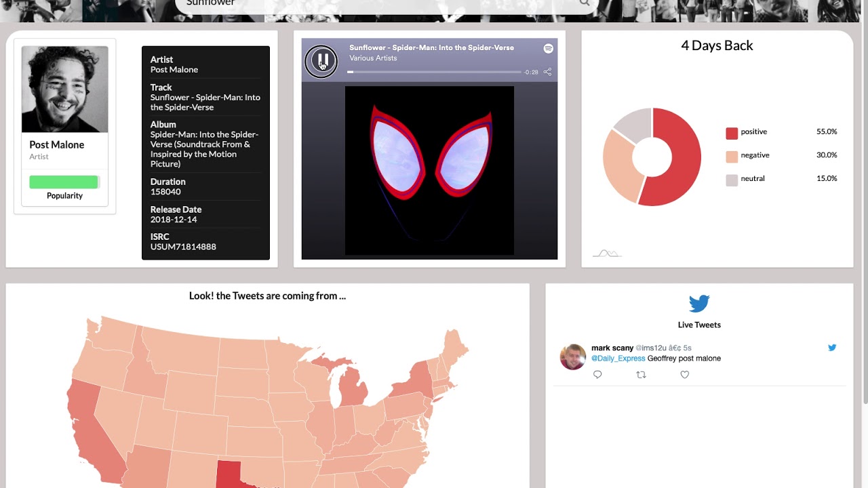Click the negative legend color swatch
868x488 pixels.
[732, 157]
